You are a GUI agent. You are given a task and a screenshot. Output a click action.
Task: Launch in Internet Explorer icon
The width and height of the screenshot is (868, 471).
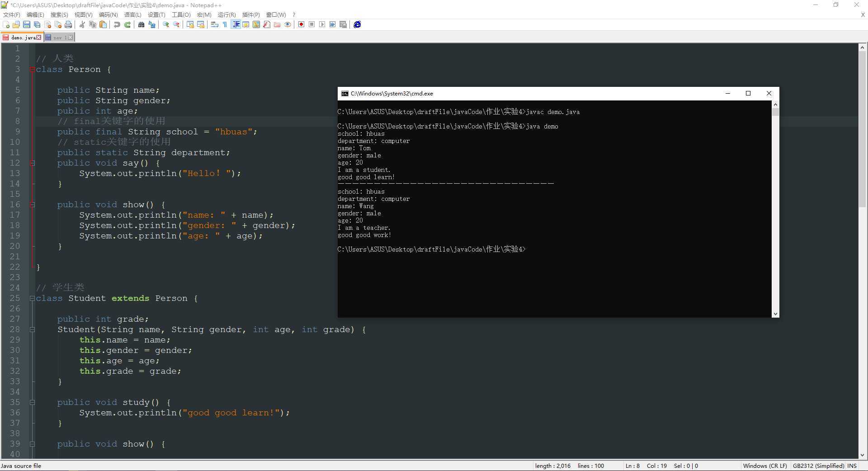(357, 24)
